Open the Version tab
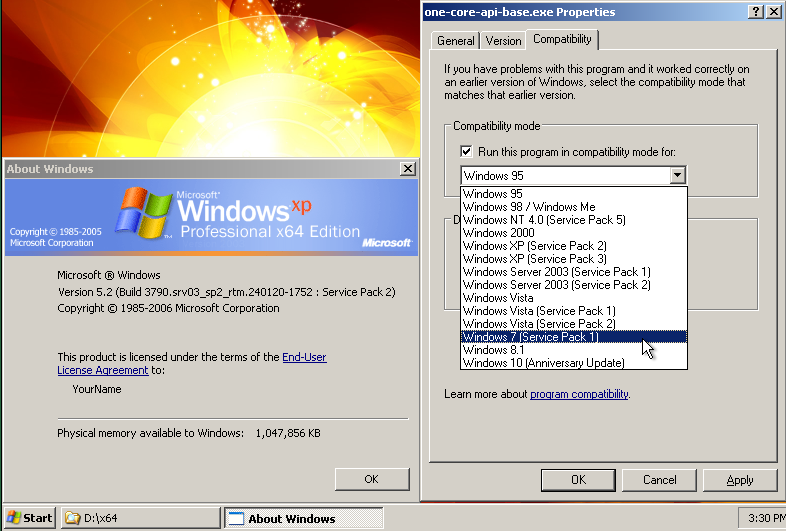The image size is (786, 531). (503, 41)
